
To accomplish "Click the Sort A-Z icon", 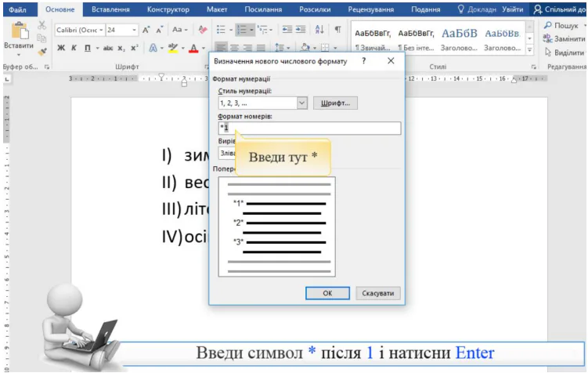I will tap(319, 30).
